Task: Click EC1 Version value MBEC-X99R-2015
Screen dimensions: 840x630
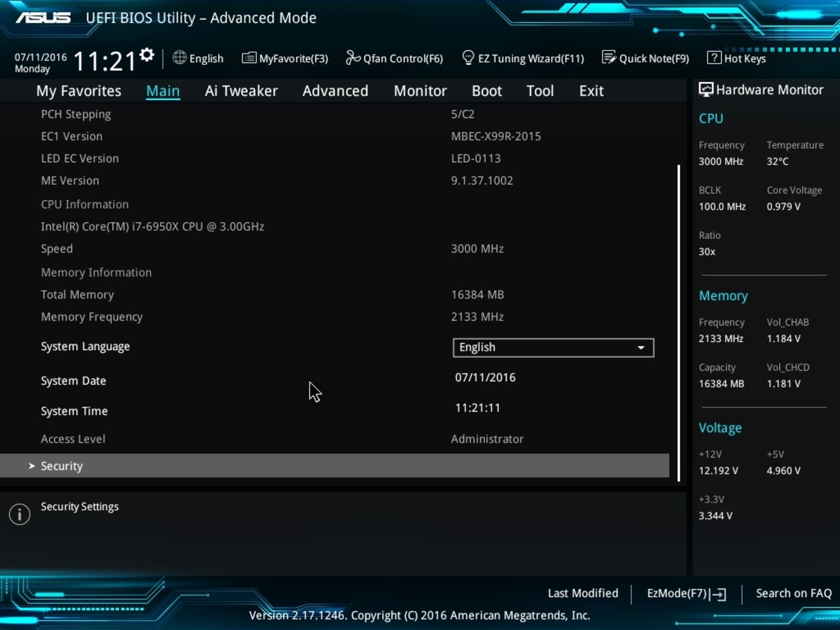Action: [496, 136]
